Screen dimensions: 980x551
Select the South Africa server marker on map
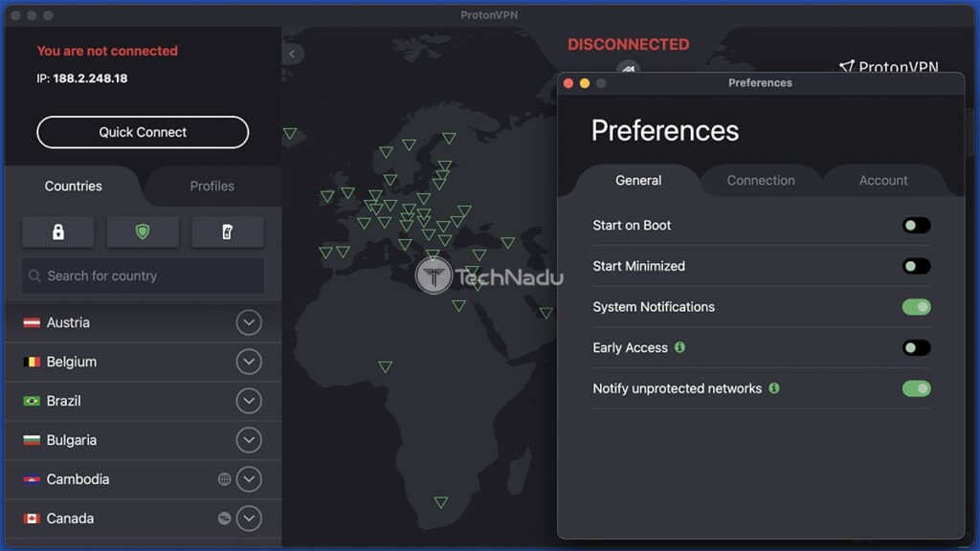(440, 502)
